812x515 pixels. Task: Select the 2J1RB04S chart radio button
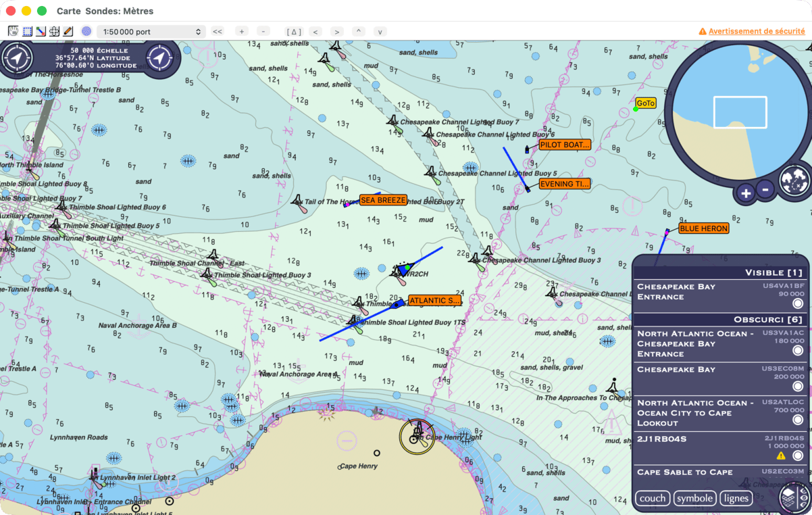(x=798, y=456)
